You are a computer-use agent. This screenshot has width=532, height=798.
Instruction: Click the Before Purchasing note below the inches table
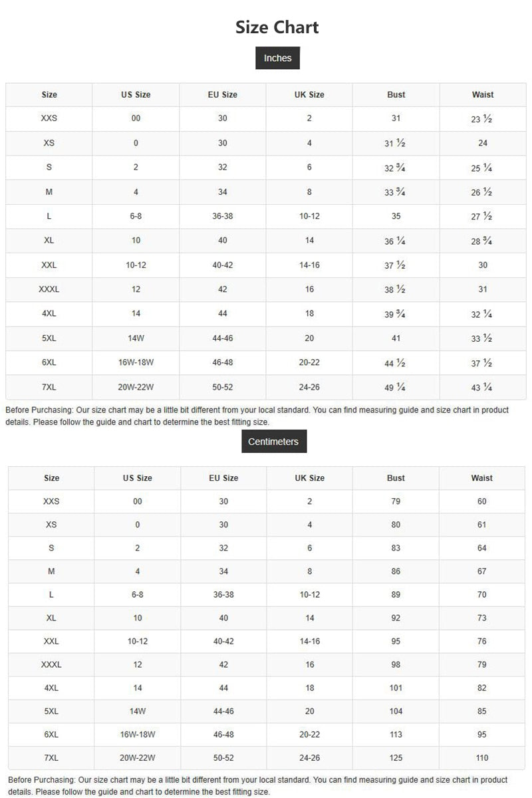(257, 416)
